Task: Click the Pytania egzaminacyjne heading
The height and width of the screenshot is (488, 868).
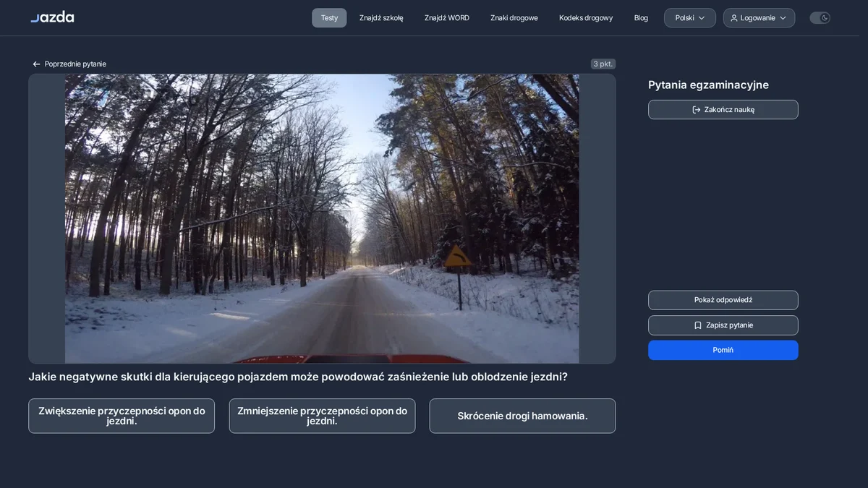Action: 708,85
